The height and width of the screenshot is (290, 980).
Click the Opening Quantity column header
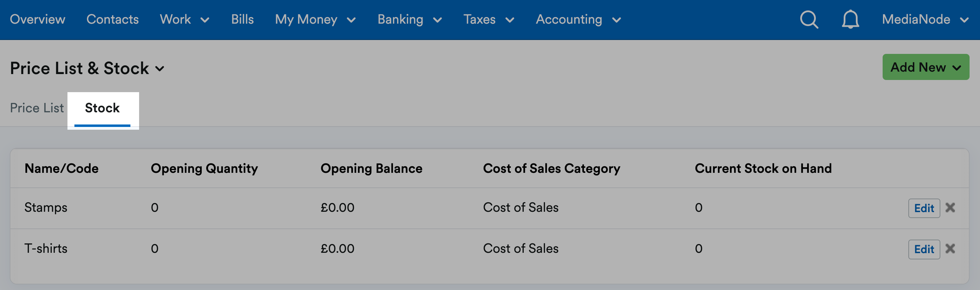204,169
